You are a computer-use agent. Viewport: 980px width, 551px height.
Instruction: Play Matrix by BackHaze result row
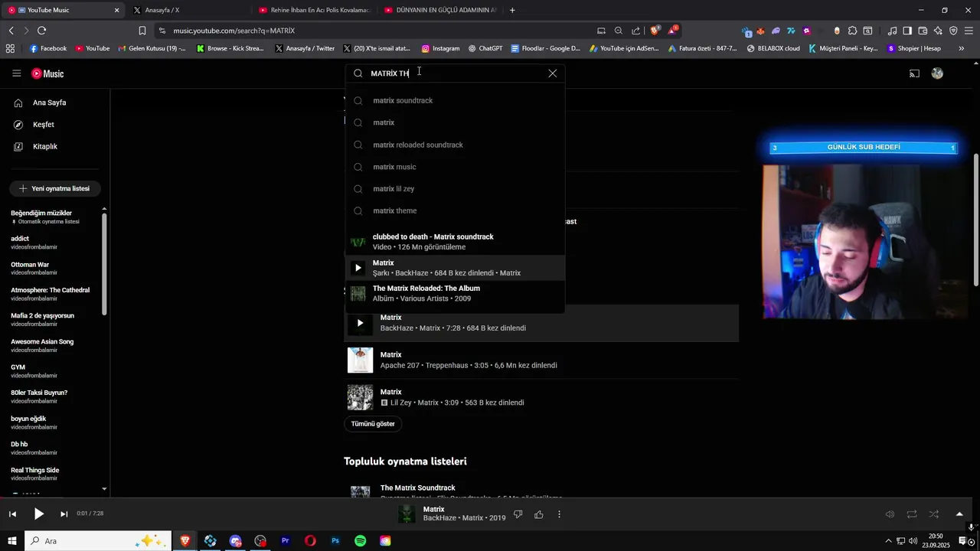pyautogui.click(x=541, y=323)
